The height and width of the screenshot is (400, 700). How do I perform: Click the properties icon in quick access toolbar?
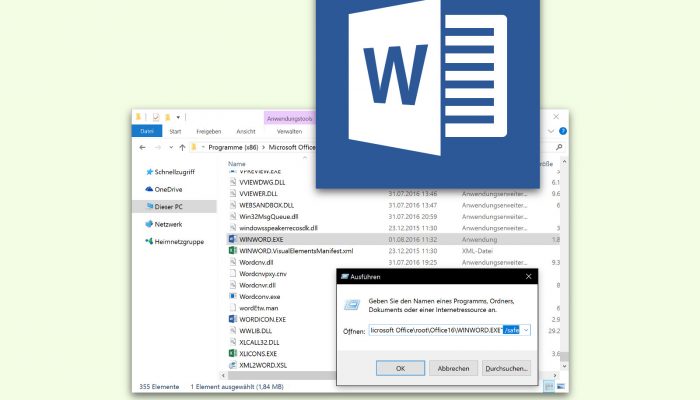click(x=156, y=117)
